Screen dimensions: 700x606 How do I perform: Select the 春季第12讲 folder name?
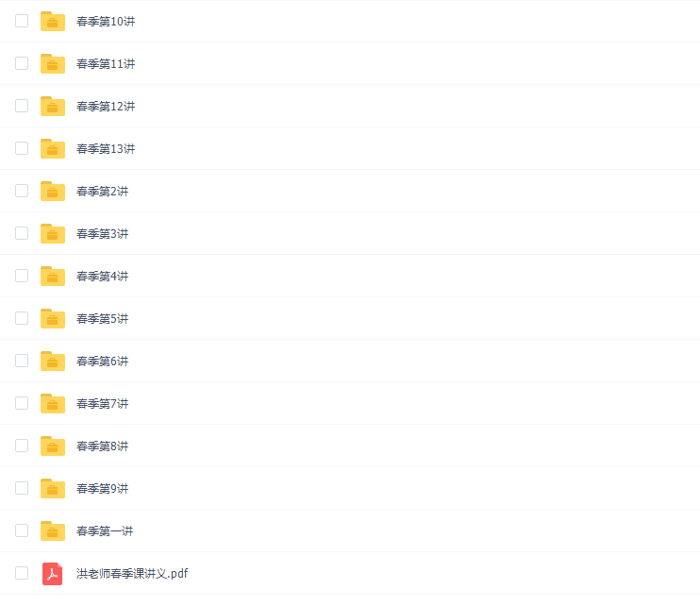click(106, 107)
